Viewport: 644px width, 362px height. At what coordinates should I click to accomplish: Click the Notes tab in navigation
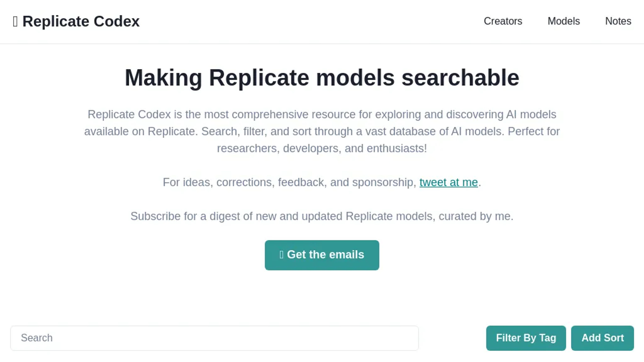(618, 21)
